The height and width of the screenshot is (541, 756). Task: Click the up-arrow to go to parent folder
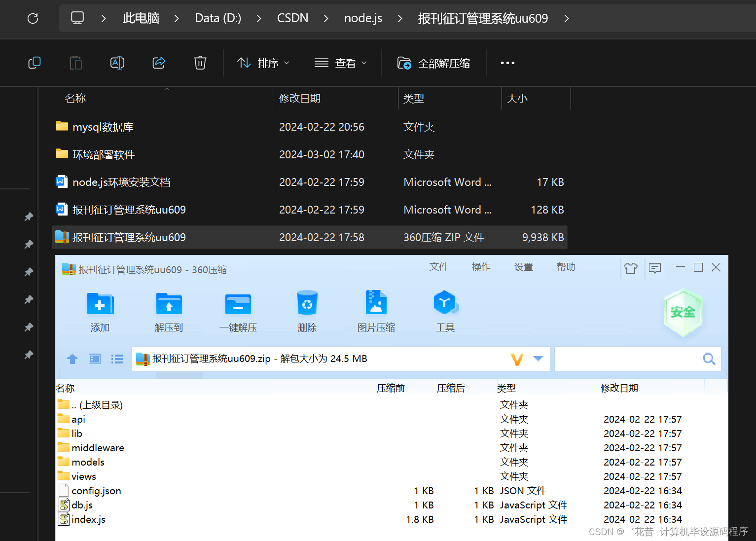pos(72,359)
